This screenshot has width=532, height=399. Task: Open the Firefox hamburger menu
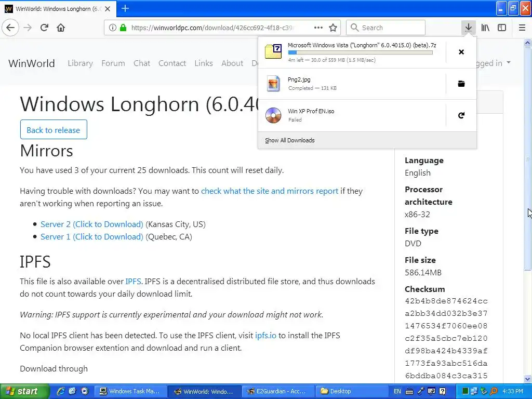pos(522,28)
